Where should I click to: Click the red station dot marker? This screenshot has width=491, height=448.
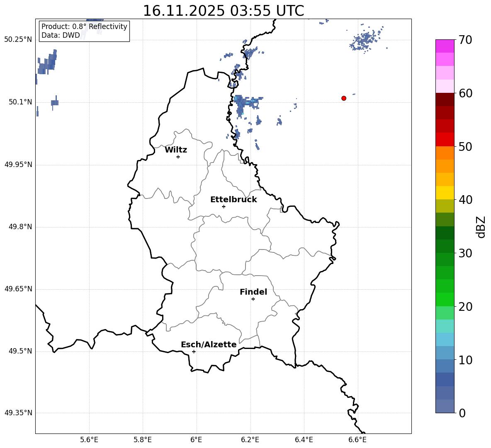(x=344, y=98)
